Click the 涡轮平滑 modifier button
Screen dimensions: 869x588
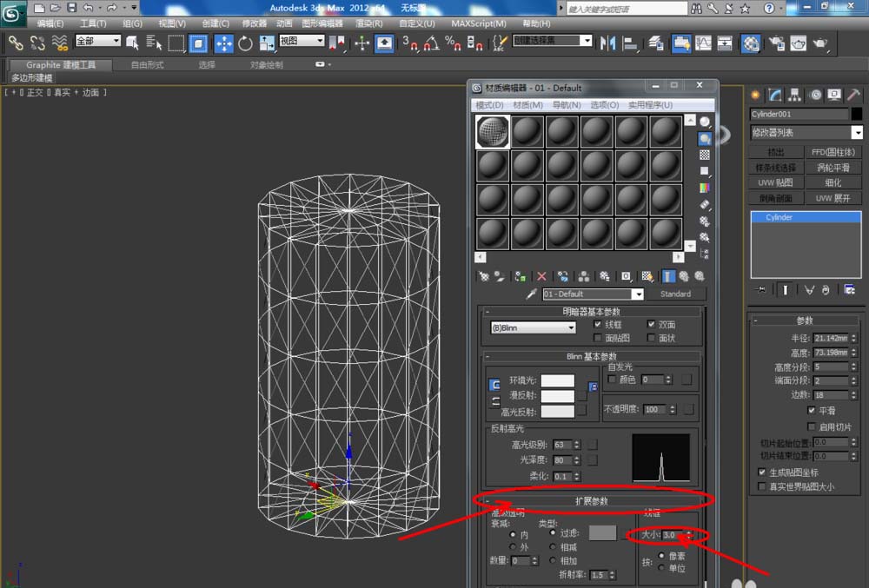[x=833, y=168]
